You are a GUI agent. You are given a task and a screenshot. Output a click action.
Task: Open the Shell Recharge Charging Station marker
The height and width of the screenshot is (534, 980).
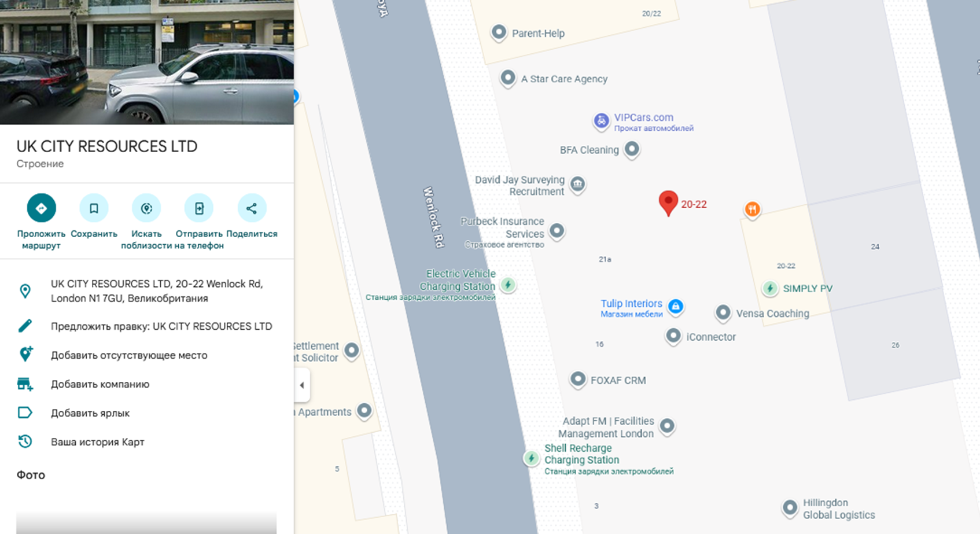[531, 459]
